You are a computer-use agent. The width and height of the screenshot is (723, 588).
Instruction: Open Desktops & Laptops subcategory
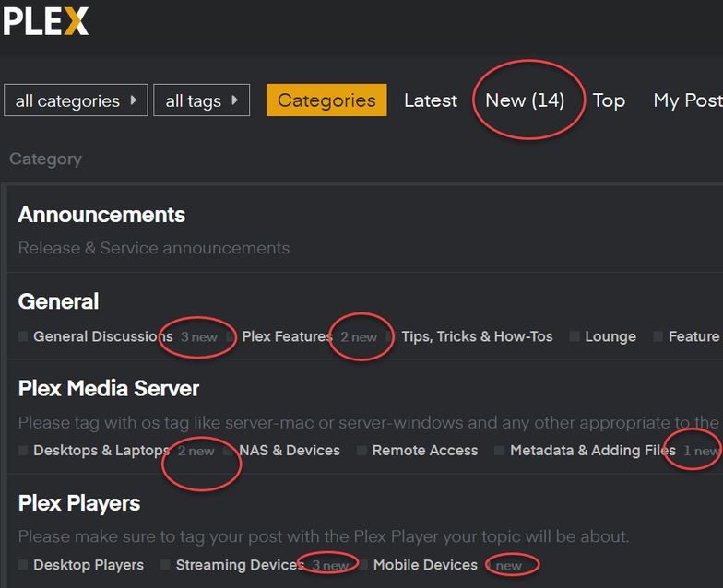pos(101,450)
